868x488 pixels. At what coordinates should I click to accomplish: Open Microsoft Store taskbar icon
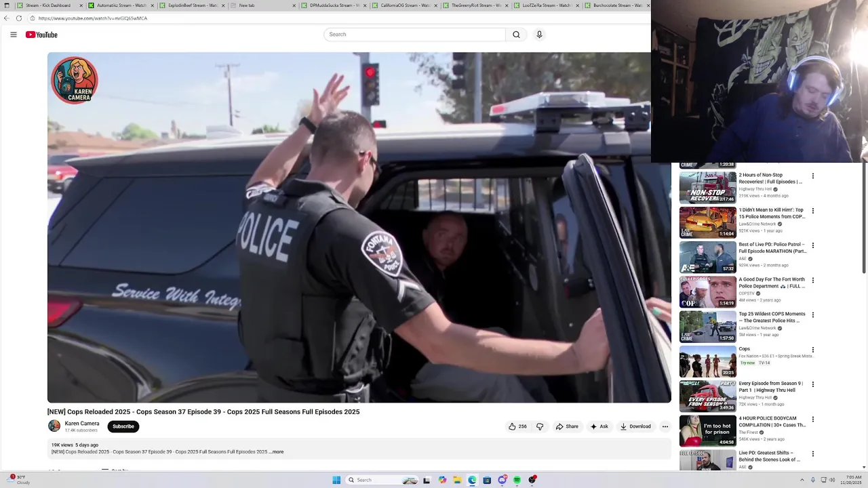click(x=487, y=480)
